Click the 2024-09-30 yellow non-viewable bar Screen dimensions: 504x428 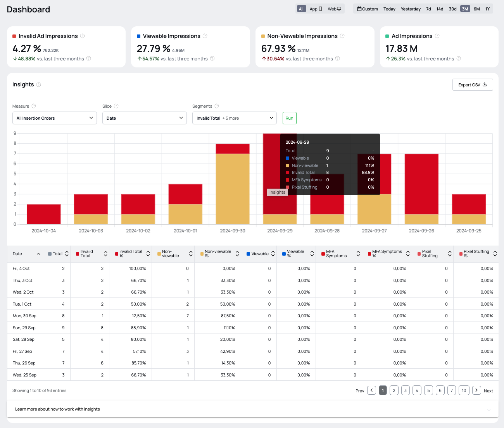click(233, 189)
